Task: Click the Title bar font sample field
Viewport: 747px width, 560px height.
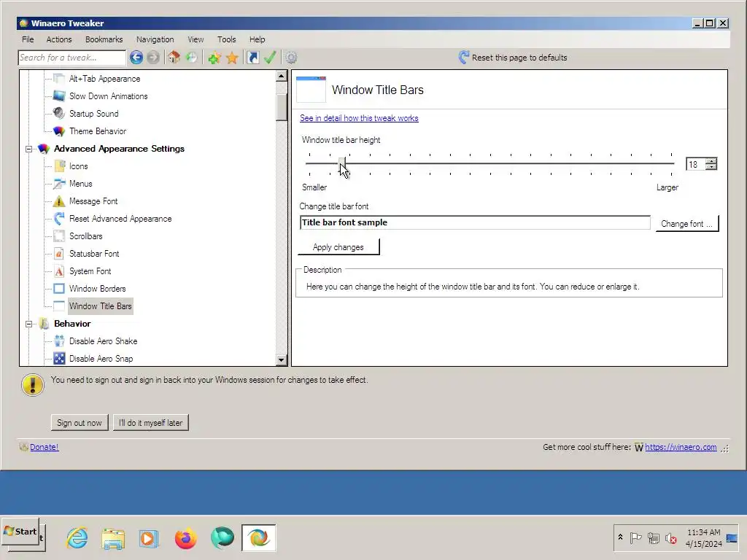Action: click(x=475, y=223)
